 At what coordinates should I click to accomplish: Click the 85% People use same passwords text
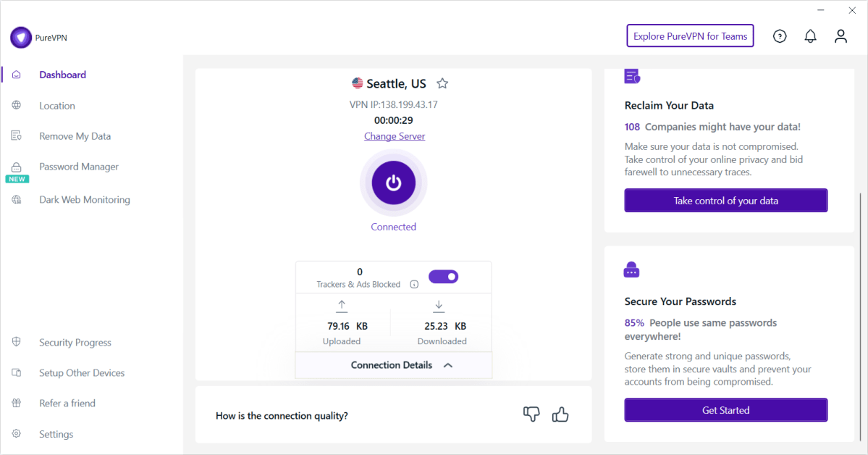click(701, 329)
